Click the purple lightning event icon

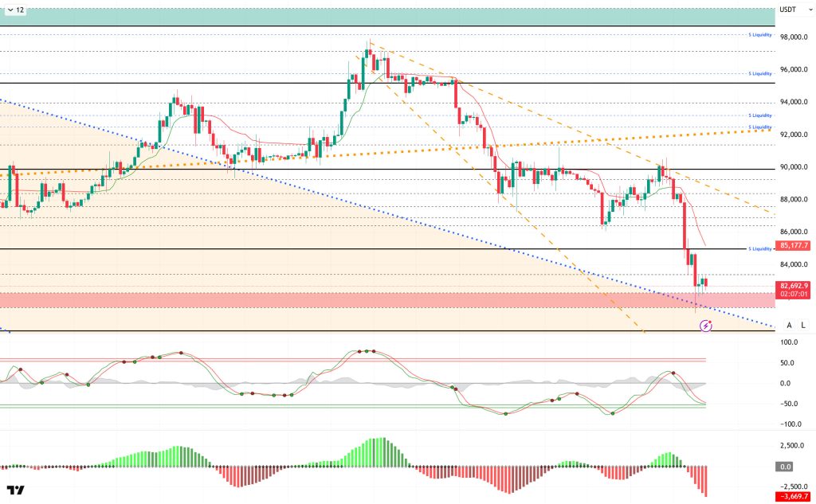[705, 326]
